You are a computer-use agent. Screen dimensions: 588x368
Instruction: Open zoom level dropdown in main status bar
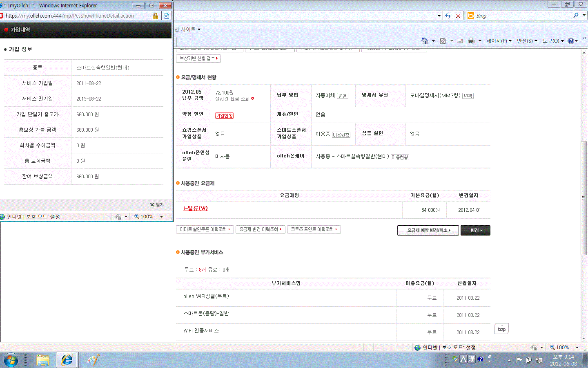577,348
